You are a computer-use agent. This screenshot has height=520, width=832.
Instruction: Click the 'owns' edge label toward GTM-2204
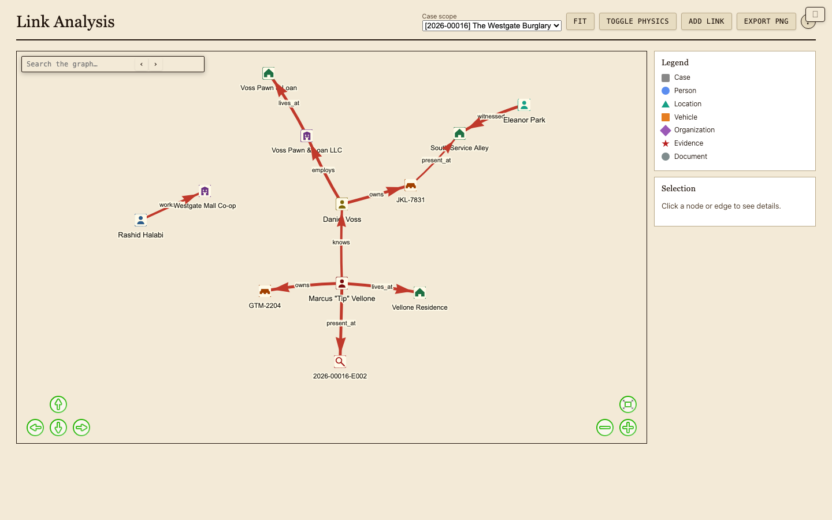302,285
